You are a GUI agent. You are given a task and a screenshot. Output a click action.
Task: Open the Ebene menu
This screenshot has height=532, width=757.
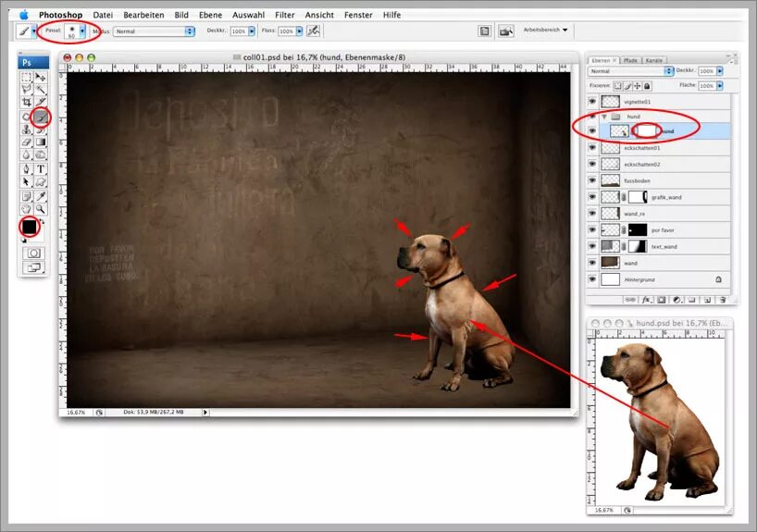210,15
